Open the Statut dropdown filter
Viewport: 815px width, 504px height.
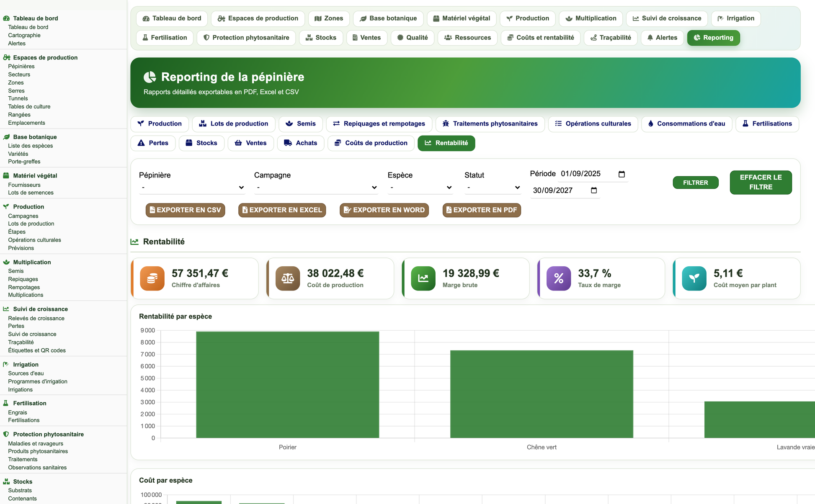click(493, 188)
